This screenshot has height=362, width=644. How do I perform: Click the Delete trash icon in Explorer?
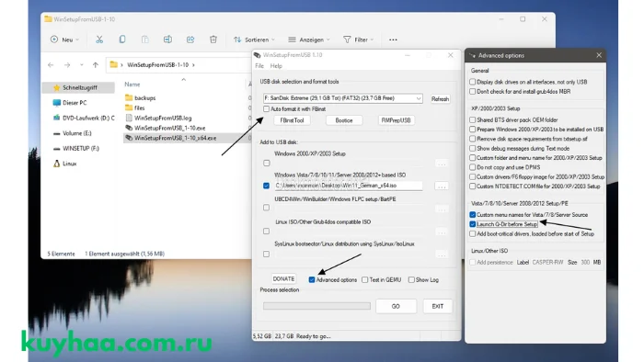tap(213, 40)
